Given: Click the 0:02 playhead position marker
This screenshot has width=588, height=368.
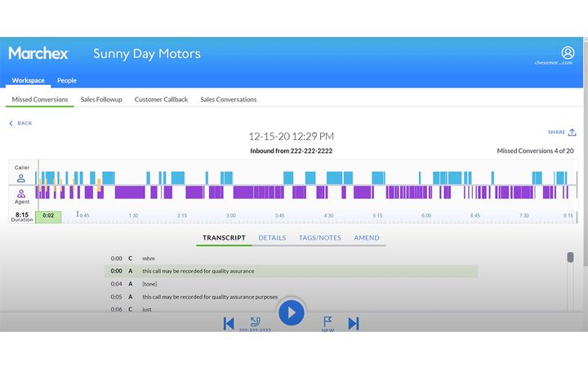Looking at the screenshot, I should [48, 217].
